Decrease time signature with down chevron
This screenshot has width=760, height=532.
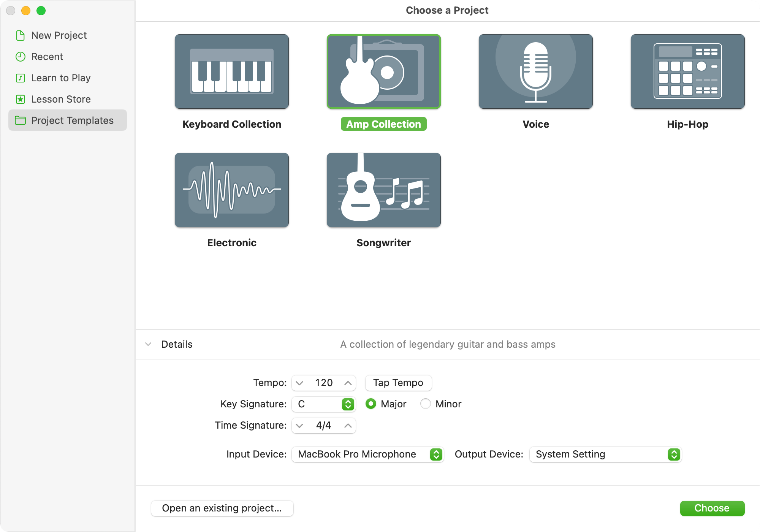click(300, 426)
